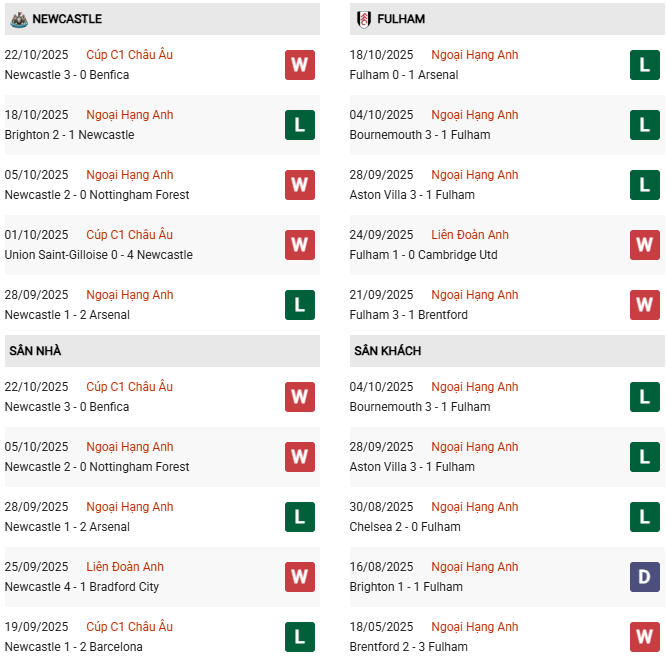Click L badge for Fulham 0-1 Arsenal
This screenshot has height=661, width=666.
click(x=644, y=65)
